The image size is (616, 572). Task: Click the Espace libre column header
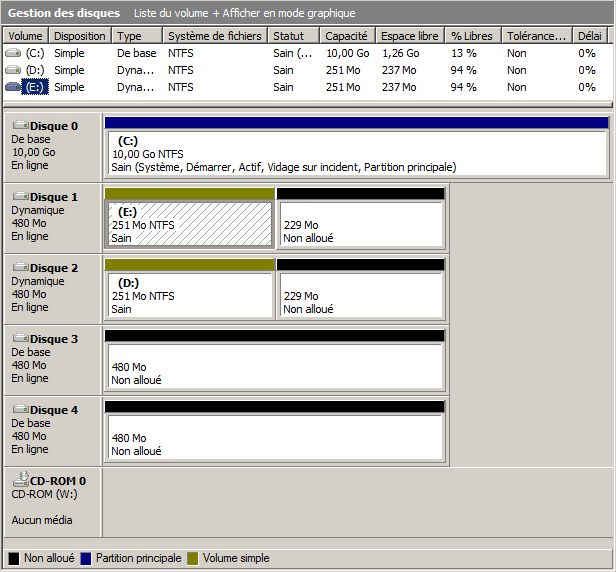coord(409,36)
